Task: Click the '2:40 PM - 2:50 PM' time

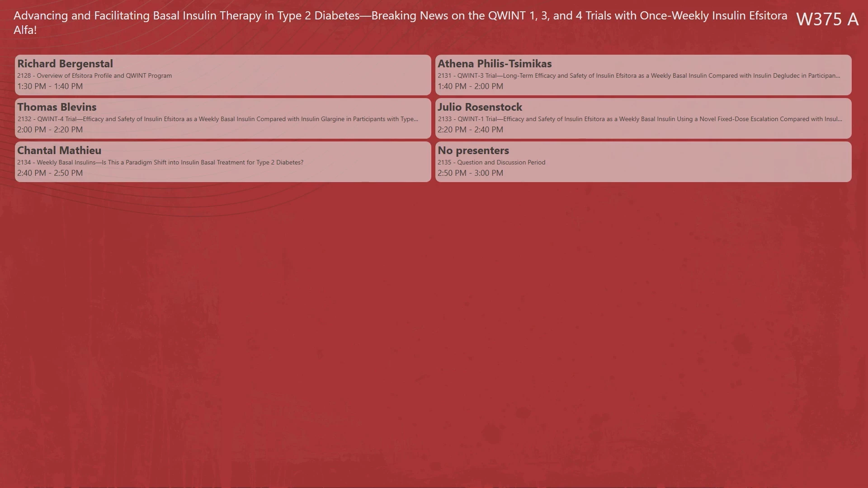Action: point(50,173)
